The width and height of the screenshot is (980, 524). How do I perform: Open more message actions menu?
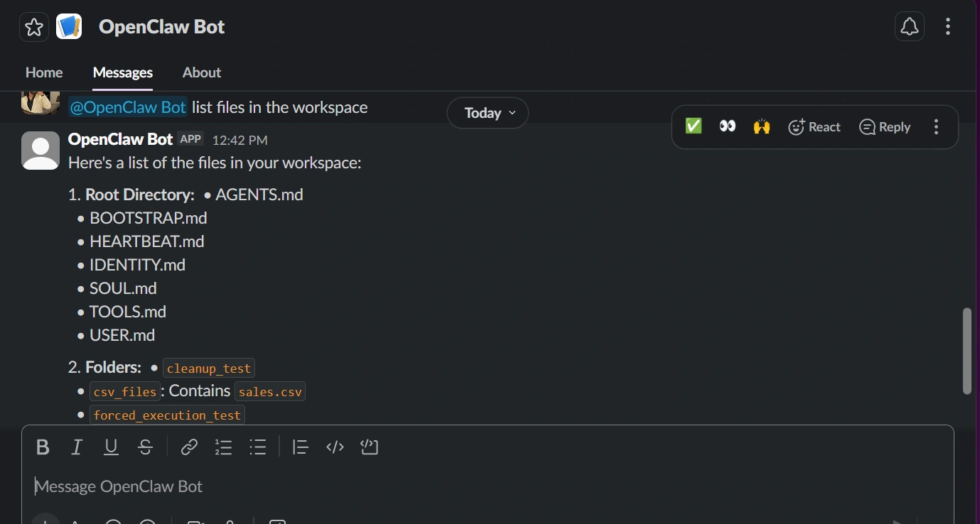936,126
